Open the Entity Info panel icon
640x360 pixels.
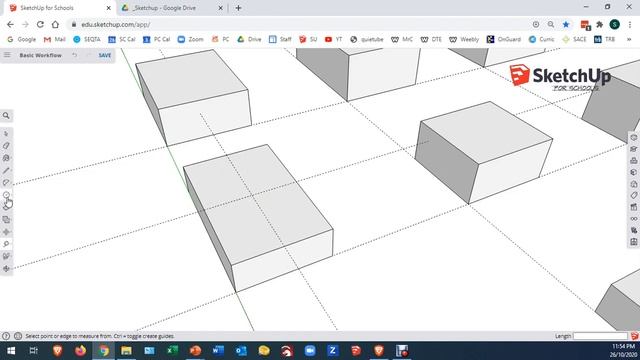(x=633, y=138)
